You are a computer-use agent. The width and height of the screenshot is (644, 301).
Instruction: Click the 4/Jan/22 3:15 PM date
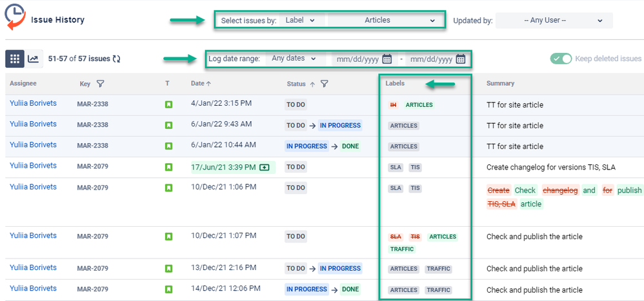221,103
